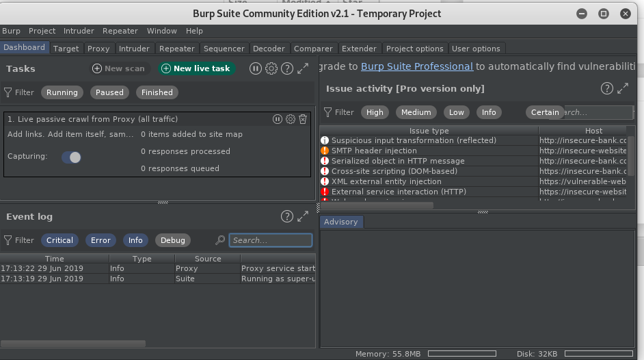Select the Advisory tab
The width and height of the screenshot is (644, 360).
tap(341, 222)
